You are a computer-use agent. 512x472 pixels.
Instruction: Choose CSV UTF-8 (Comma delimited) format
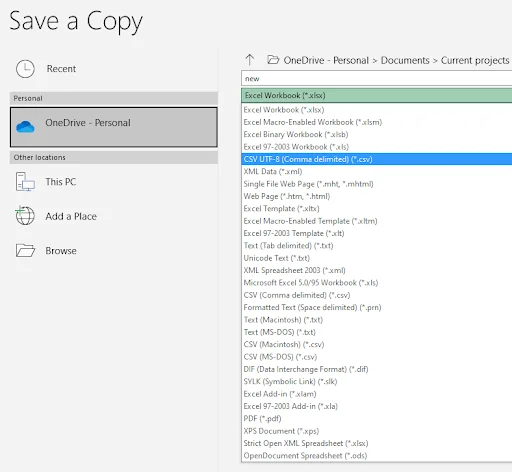[x=377, y=159]
